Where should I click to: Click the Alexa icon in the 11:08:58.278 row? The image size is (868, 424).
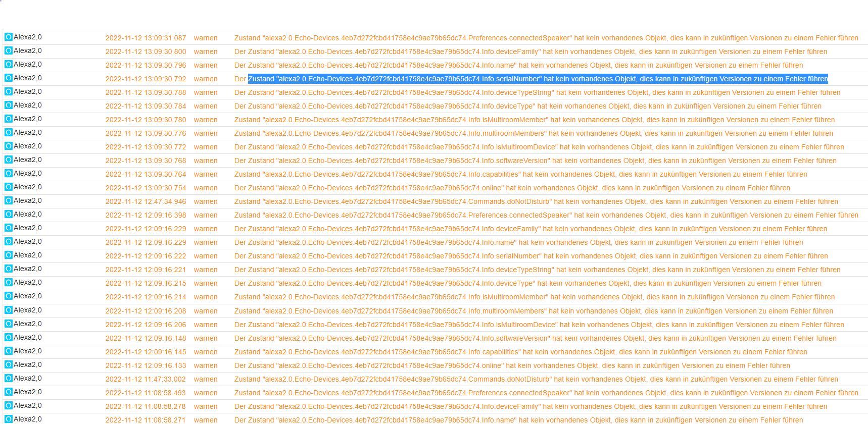pos(9,405)
